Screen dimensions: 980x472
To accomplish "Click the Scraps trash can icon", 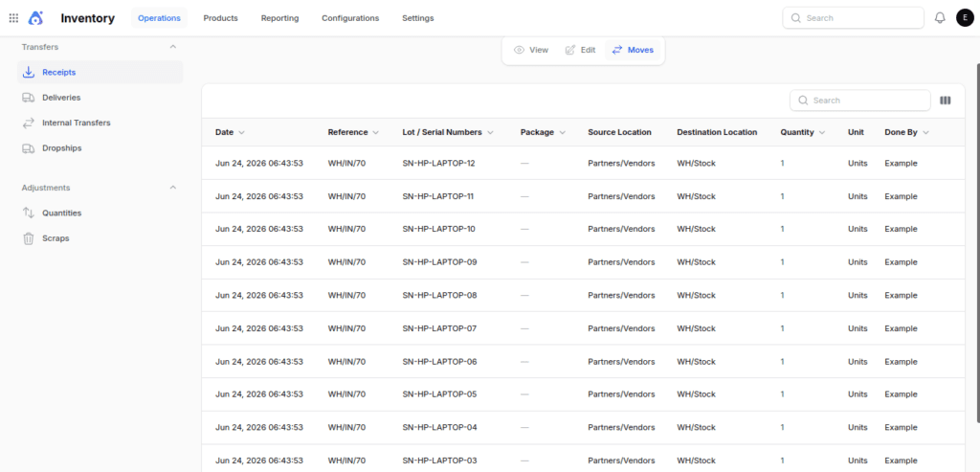I will pos(28,238).
